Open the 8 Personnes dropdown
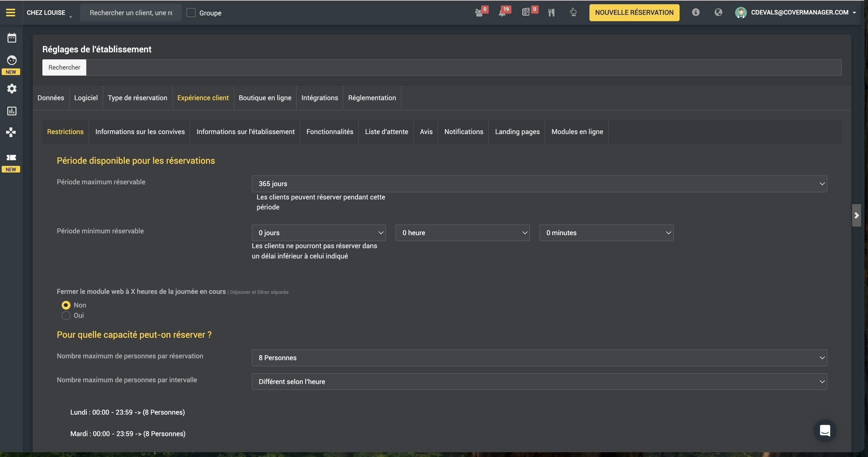Screen dimensions: 868x457 click(x=539, y=358)
